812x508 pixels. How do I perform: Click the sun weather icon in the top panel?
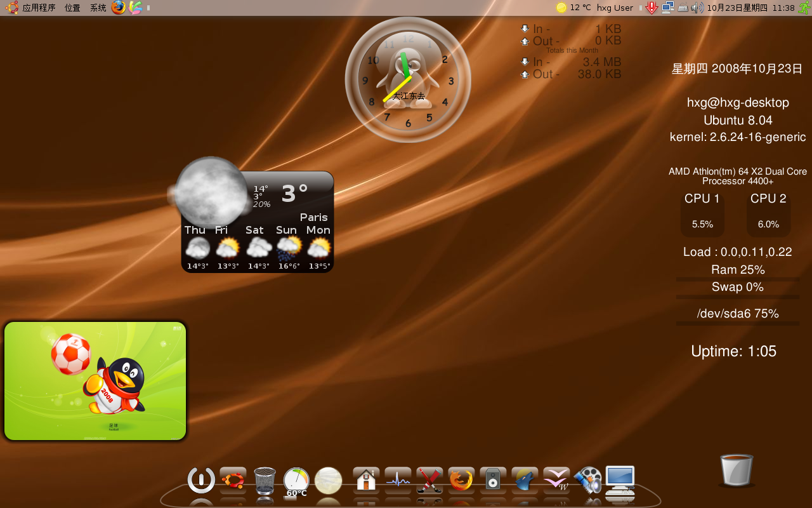pyautogui.click(x=561, y=8)
